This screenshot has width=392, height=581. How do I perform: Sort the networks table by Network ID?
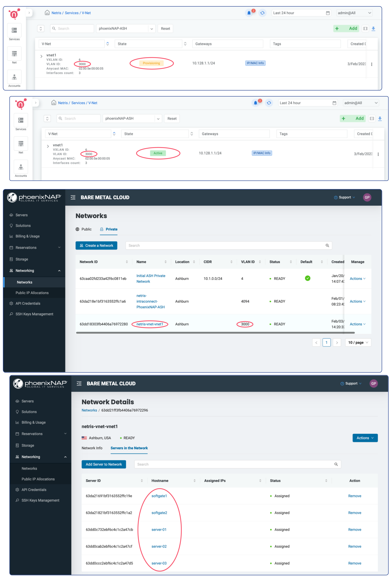click(127, 262)
